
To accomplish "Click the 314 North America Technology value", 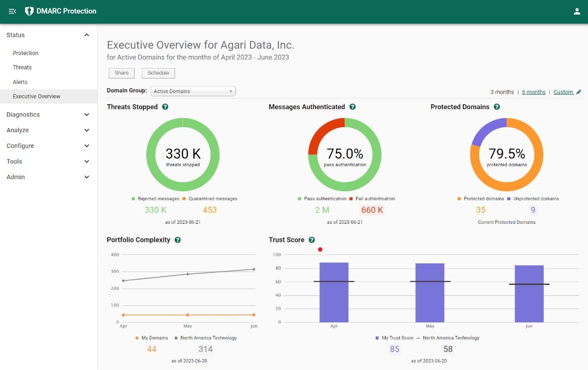I will click(x=205, y=349).
